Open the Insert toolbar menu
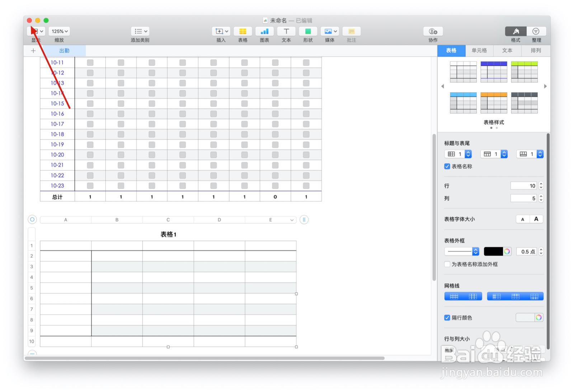 pos(221,31)
